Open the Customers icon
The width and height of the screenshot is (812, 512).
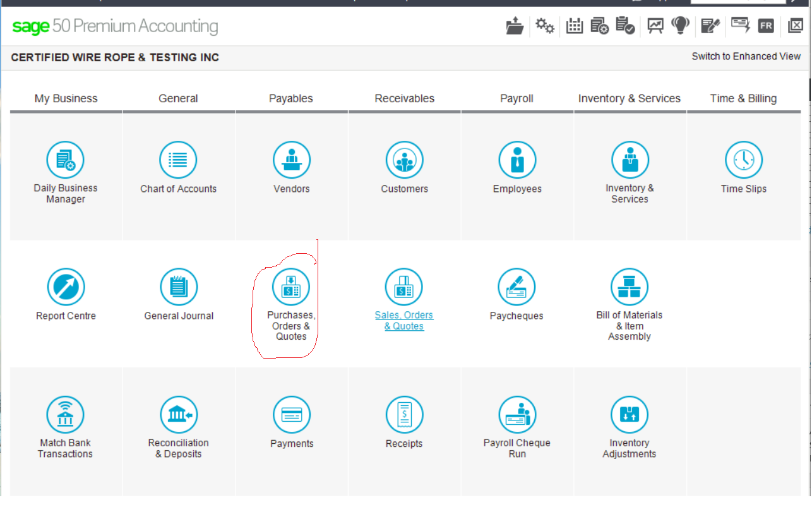tap(405, 160)
